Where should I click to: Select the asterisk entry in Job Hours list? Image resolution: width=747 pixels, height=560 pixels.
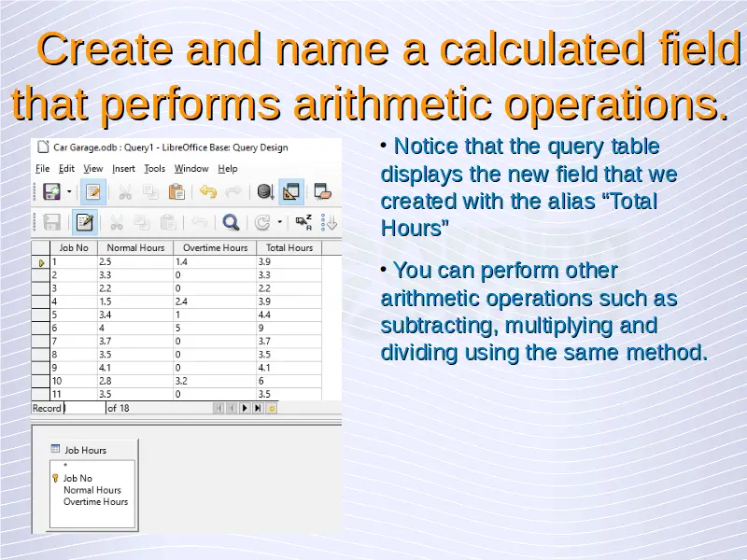click(x=65, y=466)
